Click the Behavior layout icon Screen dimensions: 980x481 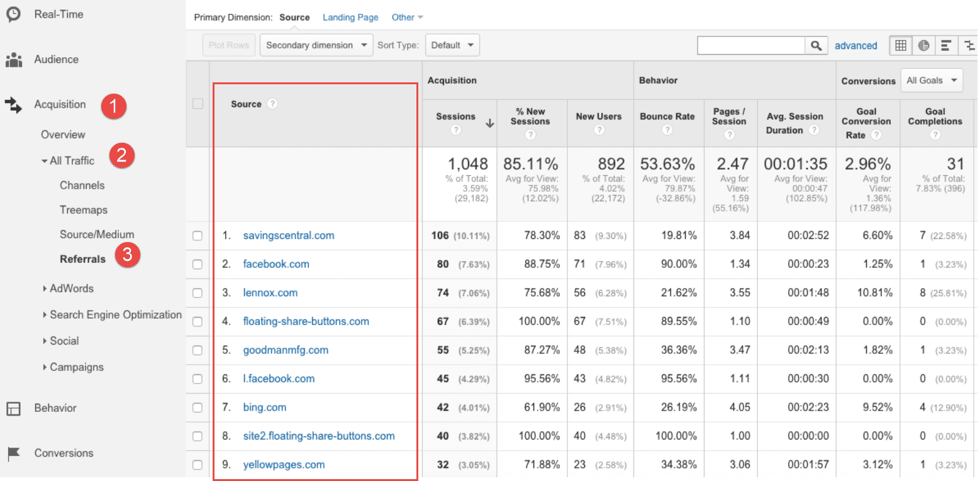(x=13, y=408)
